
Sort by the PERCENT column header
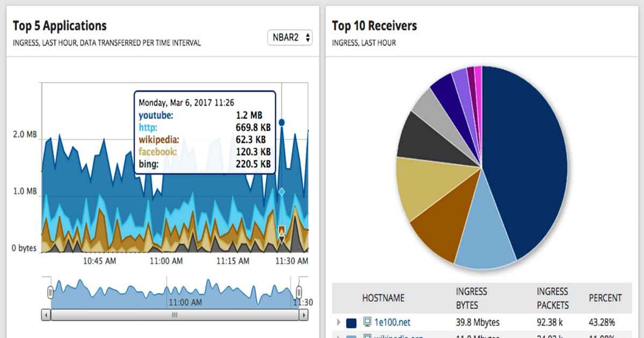pyautogui.click(x=605, y=298)
